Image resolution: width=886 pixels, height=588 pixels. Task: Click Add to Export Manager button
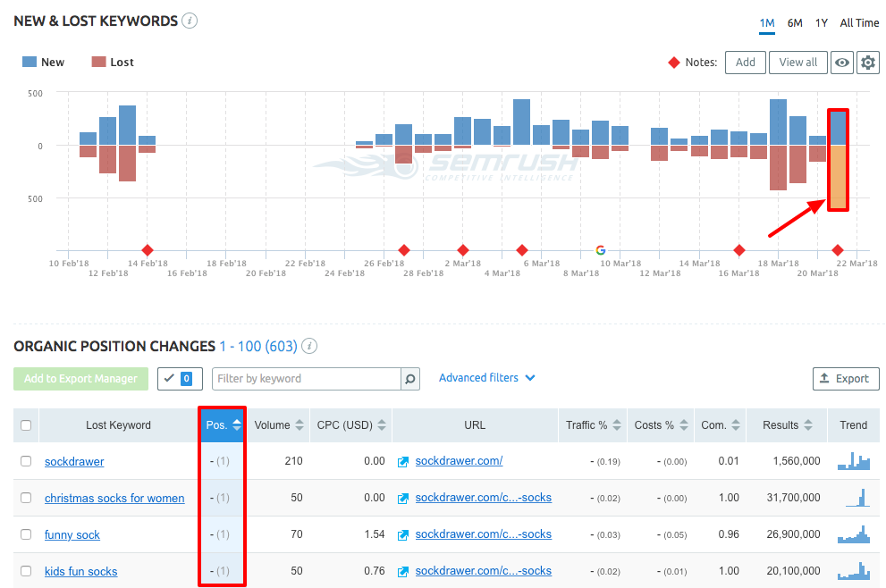point(80,378)
